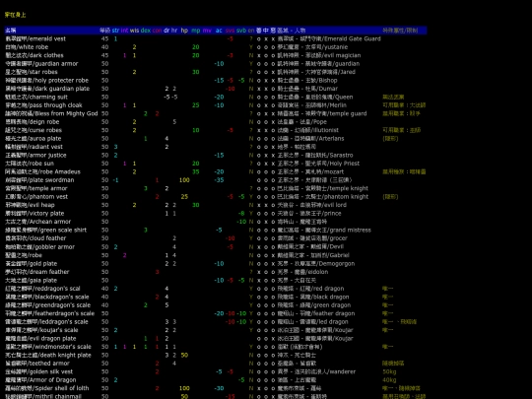Viewport: 532px width, 399px height.
Task: Click the '50kg' note in the golden silk vest row
Action: 389,371
